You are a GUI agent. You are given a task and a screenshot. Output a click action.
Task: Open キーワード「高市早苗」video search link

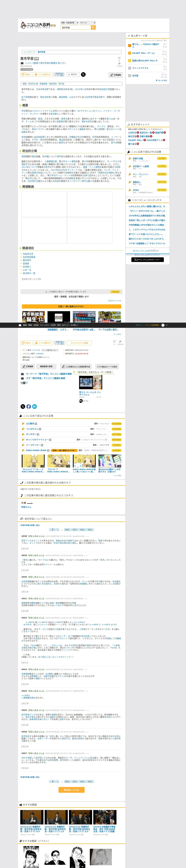tap(49, 374)
